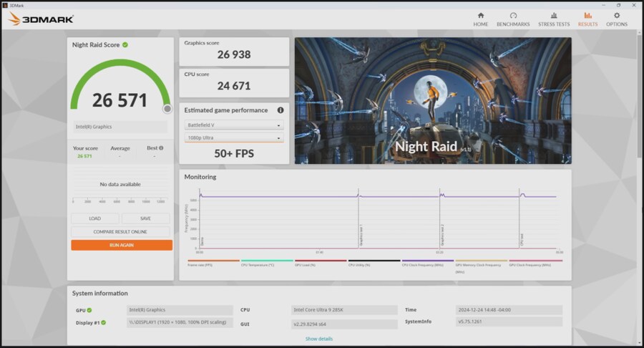The image size is (644, 348).
Task: Click the 3DMark logo
Action: pyautogui.click(x=41, y=19)
